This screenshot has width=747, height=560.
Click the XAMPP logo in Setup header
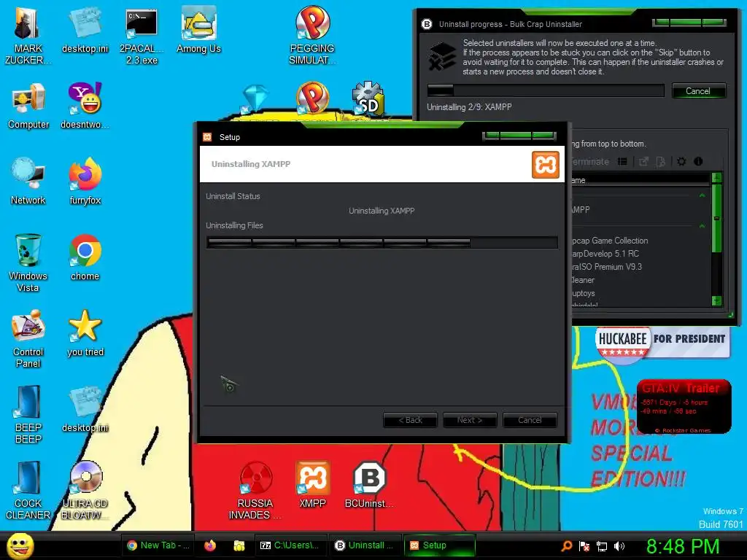pyautogui.click(x=546, y=164)
